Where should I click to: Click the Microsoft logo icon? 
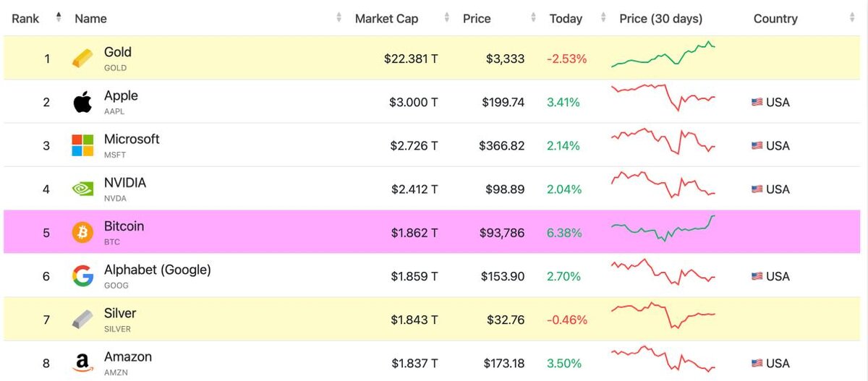(82, 145)
